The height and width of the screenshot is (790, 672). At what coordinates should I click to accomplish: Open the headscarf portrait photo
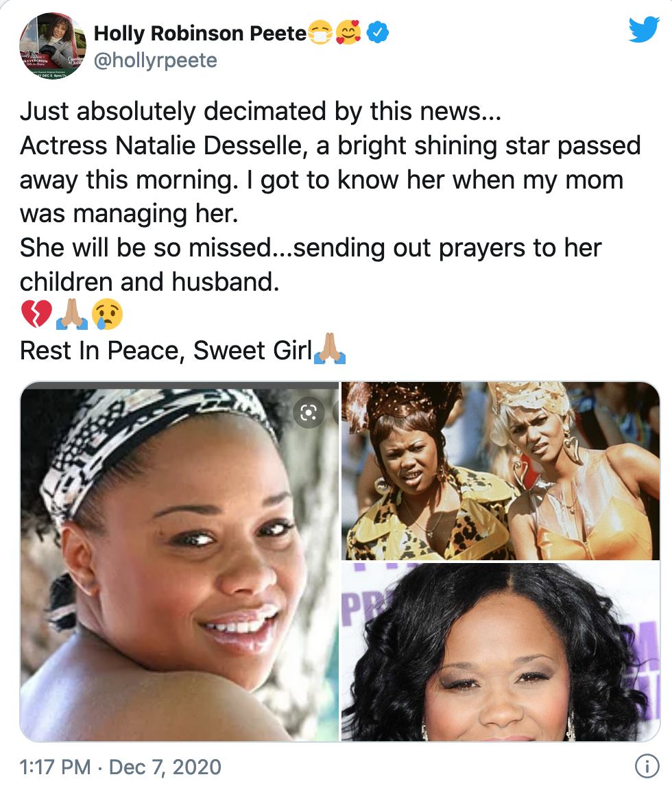180,561
